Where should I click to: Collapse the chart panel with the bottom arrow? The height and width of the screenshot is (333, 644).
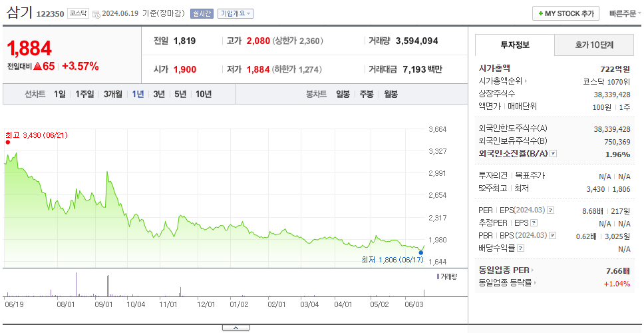click(236, 328)
